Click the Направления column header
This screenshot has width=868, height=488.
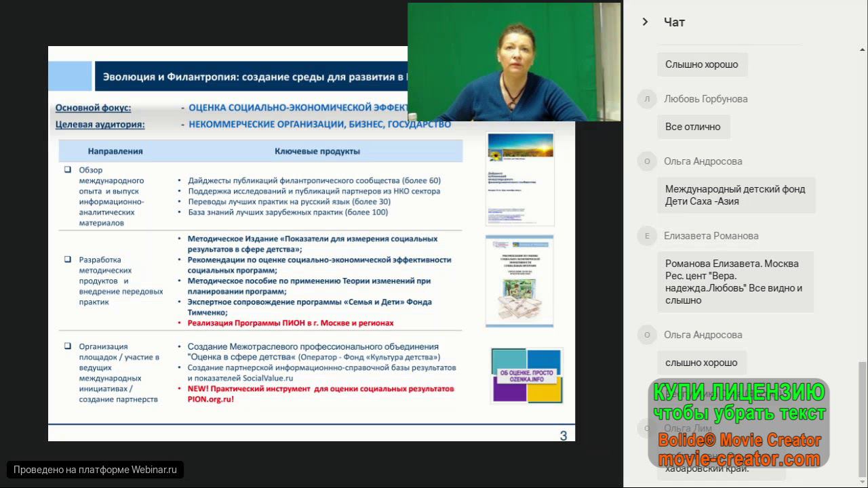[x=115, y=151]
